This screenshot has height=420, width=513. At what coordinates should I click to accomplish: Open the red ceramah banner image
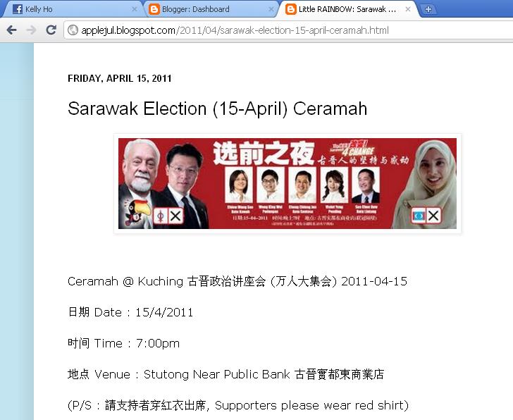tap(288, 183)
